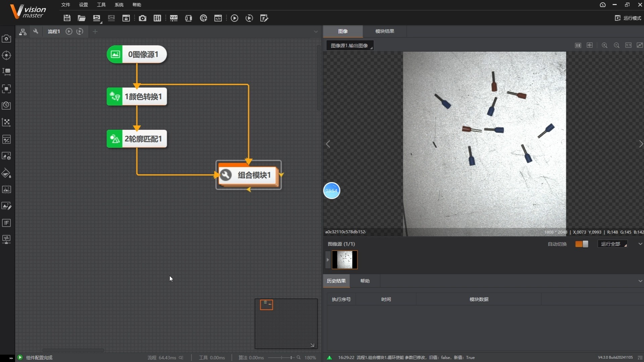Toggle the 自动切换 auto-switch switch

[x=582, y=244]
